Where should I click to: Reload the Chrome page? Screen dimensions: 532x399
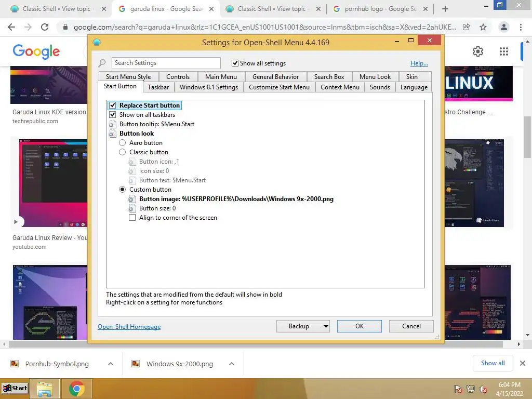point(45,27)
